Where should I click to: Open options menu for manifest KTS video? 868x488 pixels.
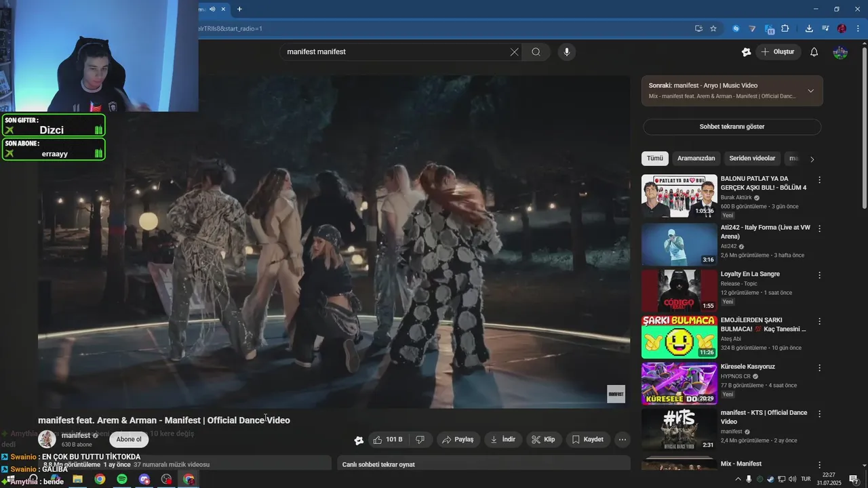coord(819,414)
